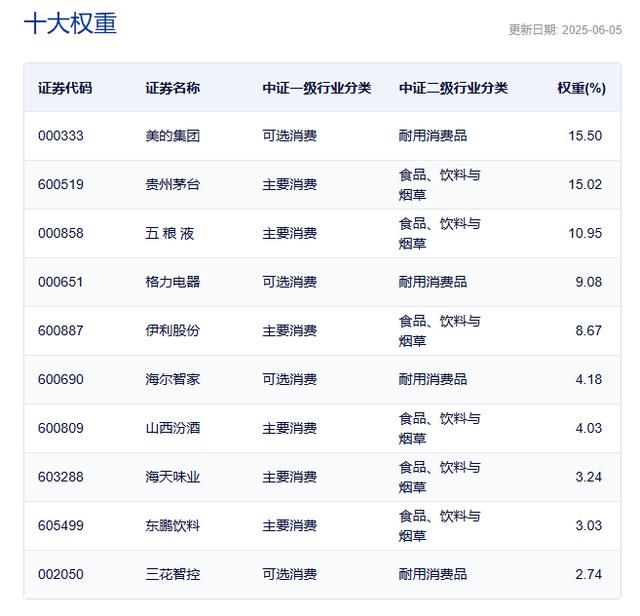
Task: Click stock code 600809
Action: point(61,428)
